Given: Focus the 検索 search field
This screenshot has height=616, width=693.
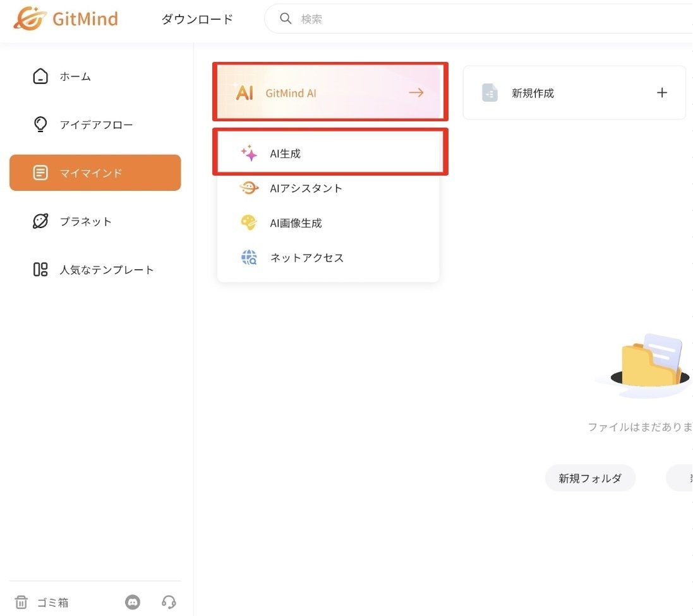Looking at the screenshot, I should [478, 18].
